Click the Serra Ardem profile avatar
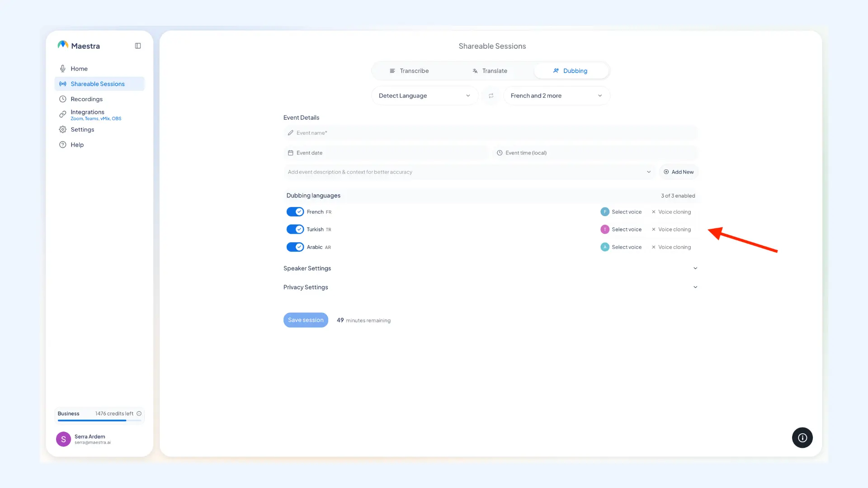868x488 pixels. (63, 439)
